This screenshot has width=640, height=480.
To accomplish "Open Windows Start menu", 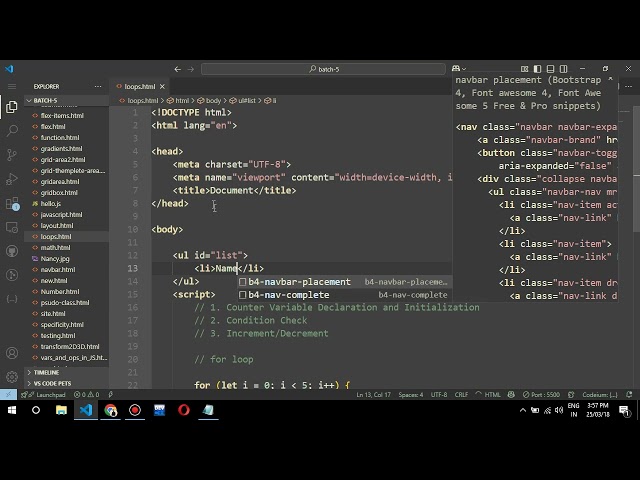I will [12, 410].
